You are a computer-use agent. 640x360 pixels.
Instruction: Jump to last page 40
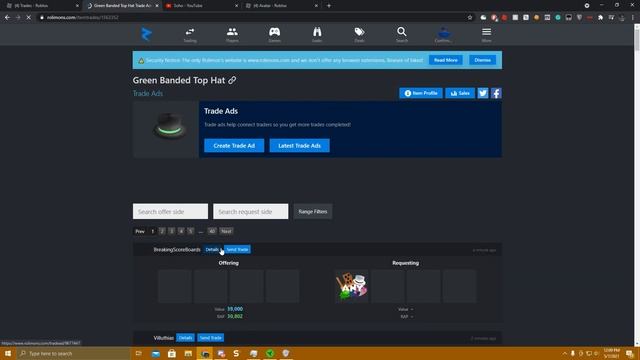pos(212,231)
